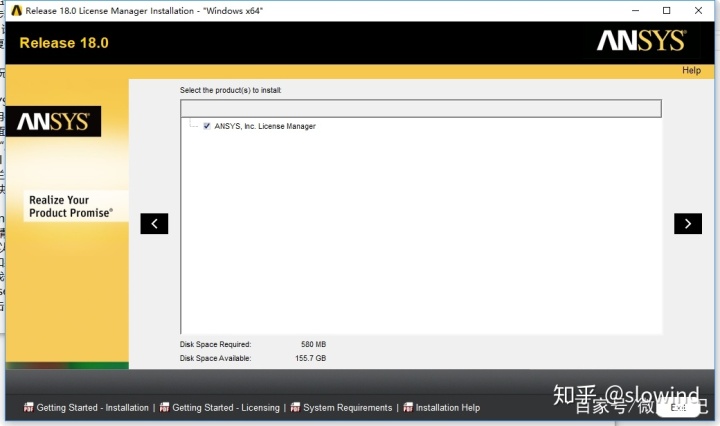Viewport: 720px width, 426px height.
Task: Click the Exit button
Action: (x=678, y=408)
